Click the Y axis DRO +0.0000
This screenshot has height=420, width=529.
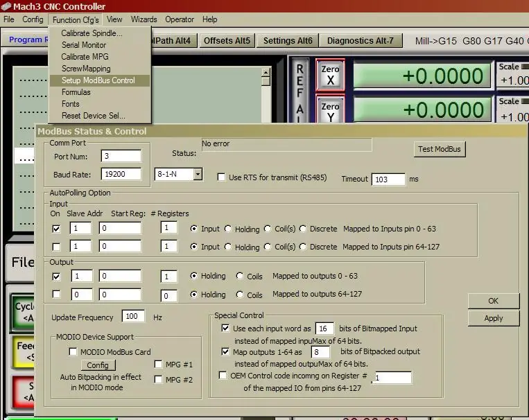[x=422, y=110]
